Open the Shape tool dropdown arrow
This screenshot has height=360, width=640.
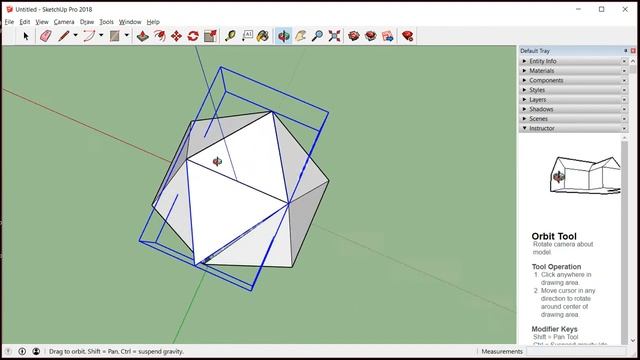[x=127, y=36]
